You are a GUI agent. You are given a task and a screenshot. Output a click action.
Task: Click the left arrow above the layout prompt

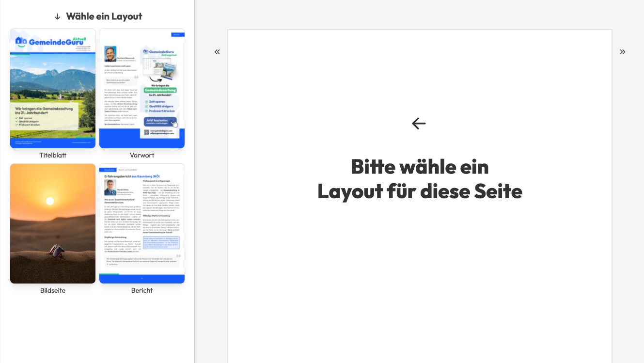(419, 124)
